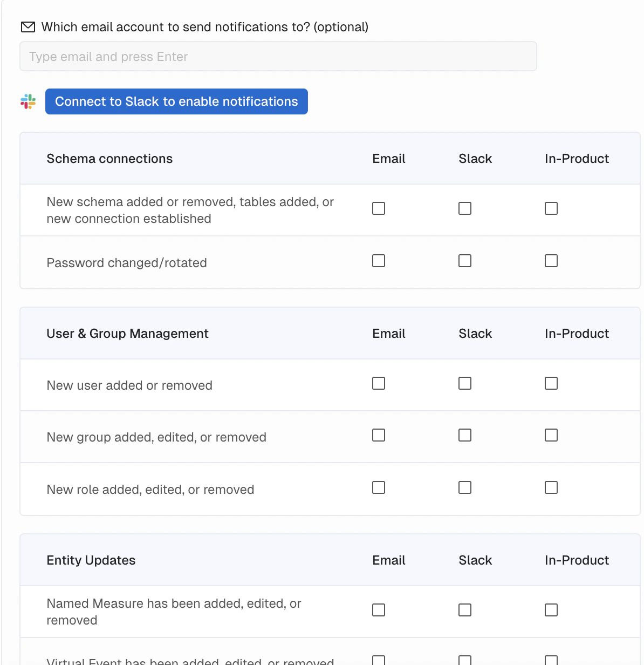Check In-Product for New group added, edited, removed
Image resolution: width=644 pixels, height=665 pixels.
coord(551,435)
